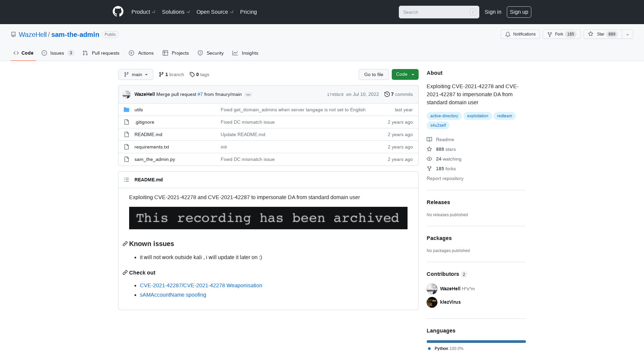Open the star lists dropdown arrow

pyautogui.click(x=628, y=34)
